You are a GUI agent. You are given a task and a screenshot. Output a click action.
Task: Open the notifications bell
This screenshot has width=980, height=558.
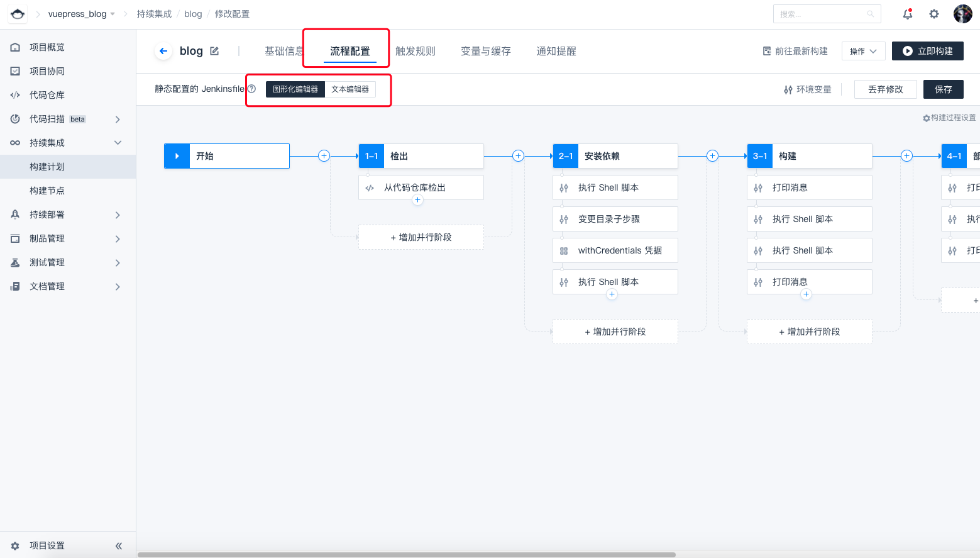point(907,14)
